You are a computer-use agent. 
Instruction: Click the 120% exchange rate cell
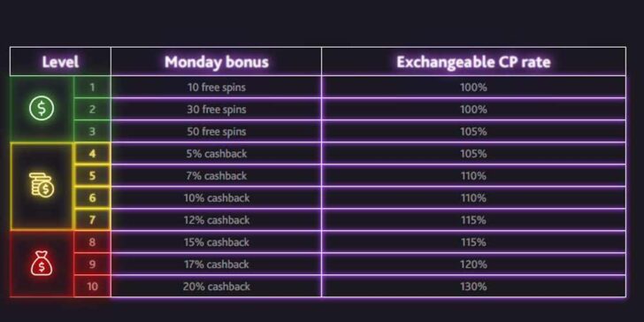pyautogui.click(x=473, y=264)
